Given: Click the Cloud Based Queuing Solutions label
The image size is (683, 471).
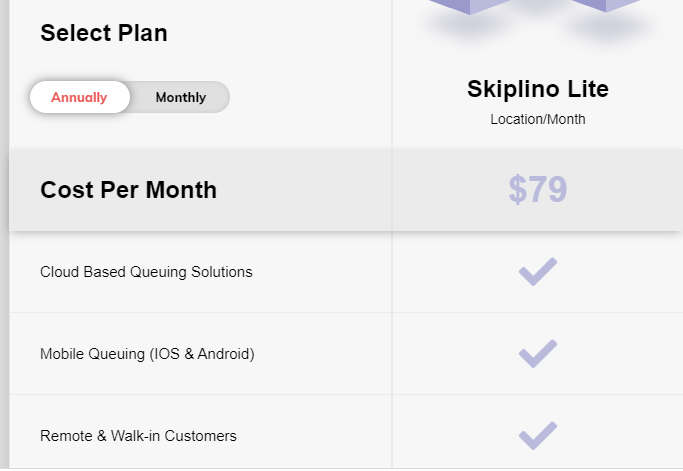Looking at the screenshot, I should click(146, 271).
